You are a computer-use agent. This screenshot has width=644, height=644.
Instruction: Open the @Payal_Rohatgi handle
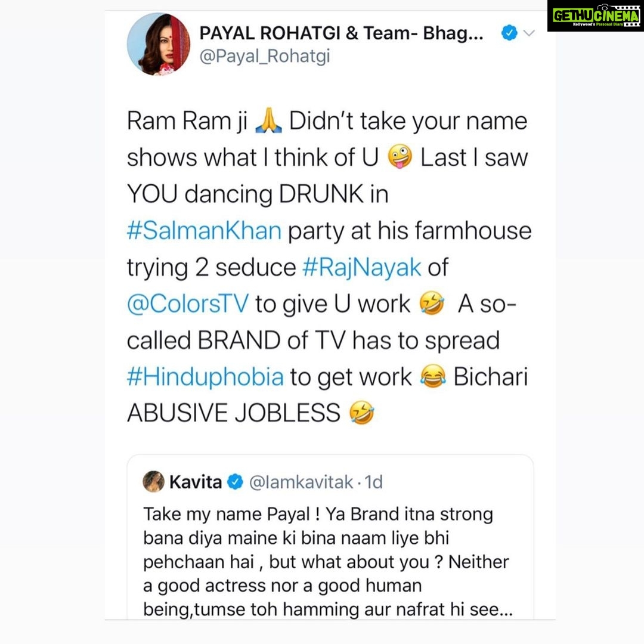265,56
